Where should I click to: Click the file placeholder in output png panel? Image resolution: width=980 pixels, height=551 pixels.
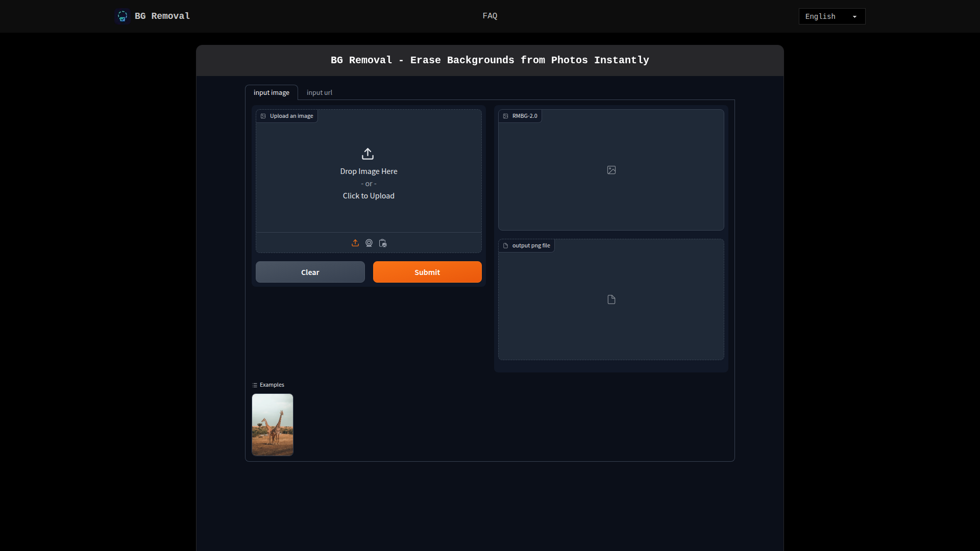(611, 299)
